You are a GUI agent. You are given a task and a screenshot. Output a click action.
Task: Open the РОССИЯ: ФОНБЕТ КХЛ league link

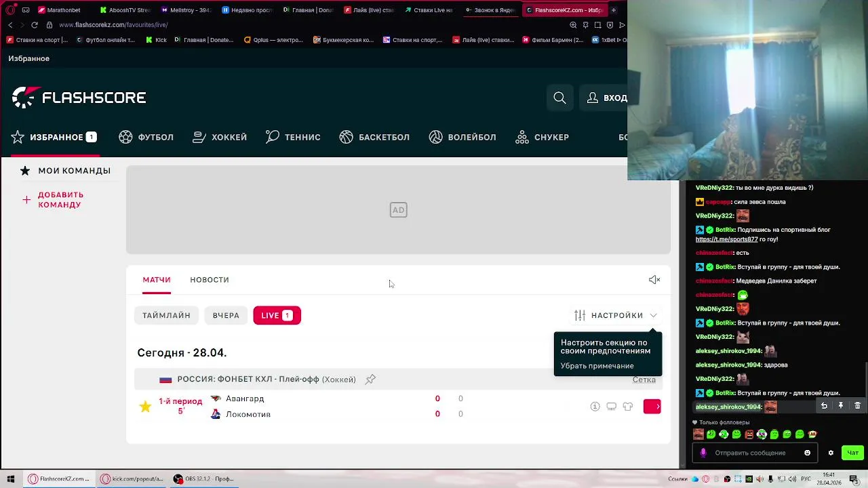tap(248, 380)
